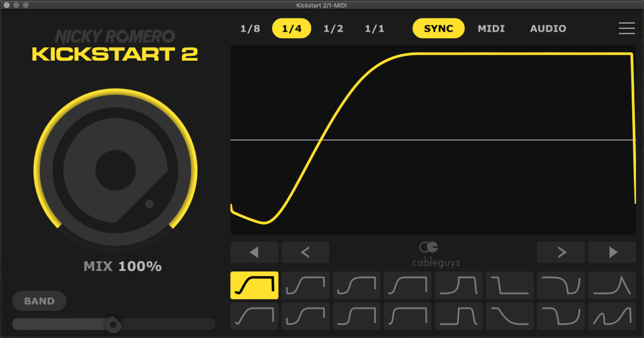Open the hamburger menu icon
Screen dimensions: 644x338
(626, 28)
